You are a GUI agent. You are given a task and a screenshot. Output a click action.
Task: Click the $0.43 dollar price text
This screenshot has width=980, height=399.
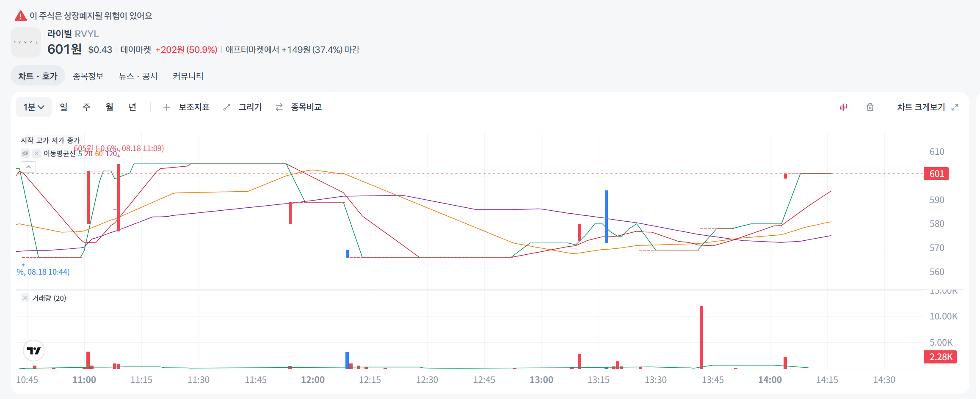100,50
